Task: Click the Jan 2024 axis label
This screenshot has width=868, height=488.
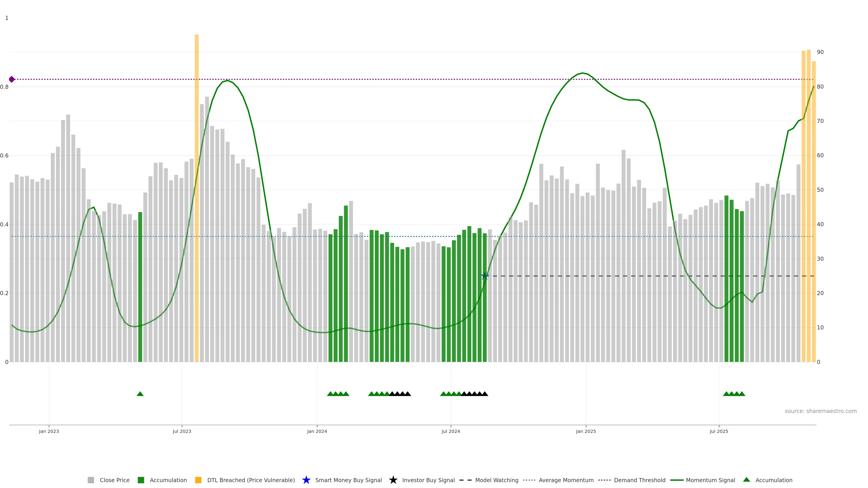Action: pyautogui.click(x=317, y=431)
